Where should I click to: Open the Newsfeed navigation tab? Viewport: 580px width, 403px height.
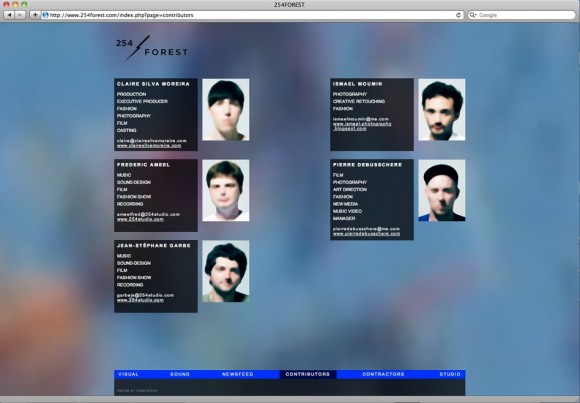click(237, 374)
